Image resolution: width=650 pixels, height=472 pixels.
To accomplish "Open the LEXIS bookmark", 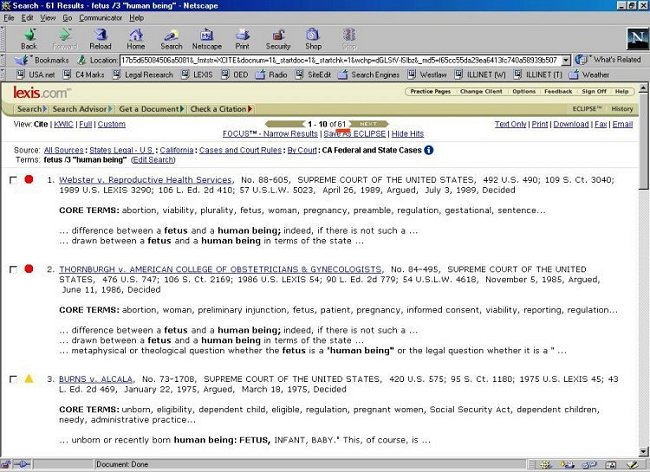I will 197,75.
